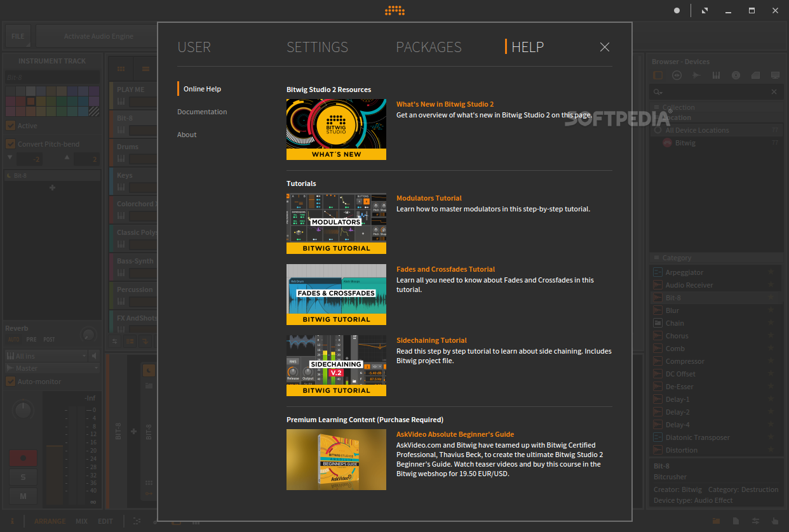The image size is (789, 532).
Task: Open the Master output dropdown
Action: pos(52,368)
